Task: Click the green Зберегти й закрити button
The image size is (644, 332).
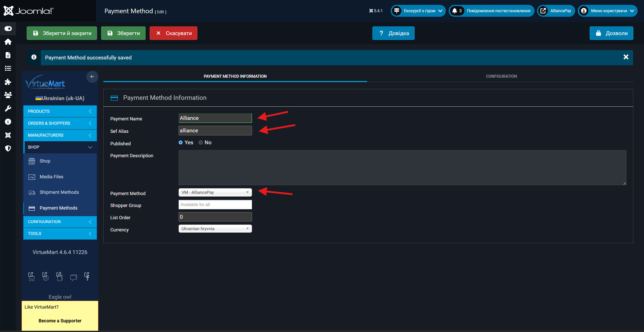Action: pos(62,33)
